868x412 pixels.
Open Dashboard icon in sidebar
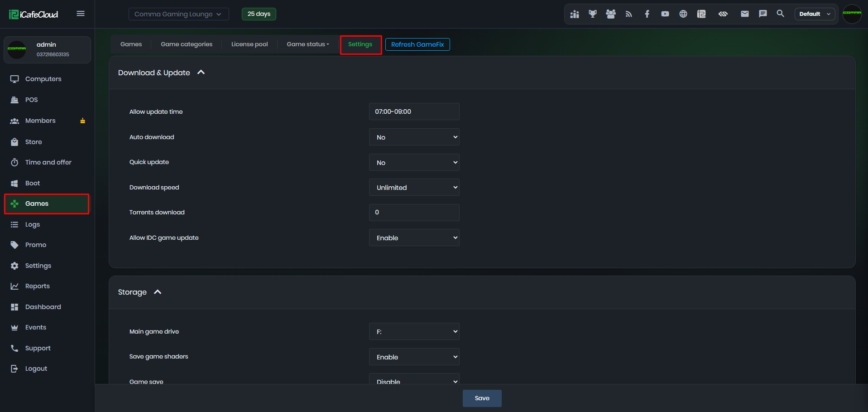(x=14, y=307)
